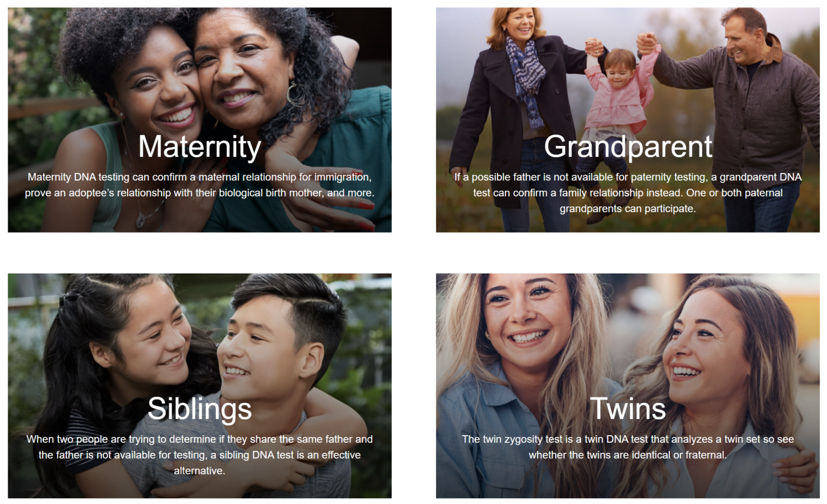827x504 pixels.
Task: Open the Maternity heading link
Action: click(200, 146)
